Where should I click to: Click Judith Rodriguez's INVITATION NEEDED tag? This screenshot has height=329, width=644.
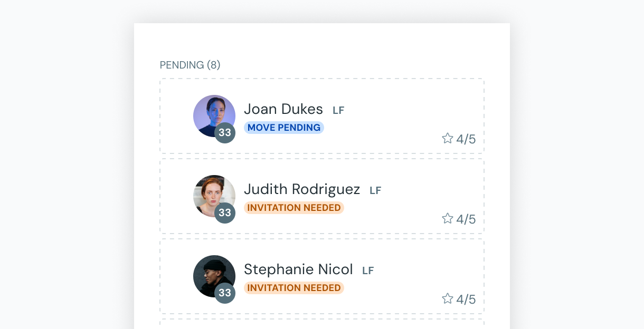294,208
